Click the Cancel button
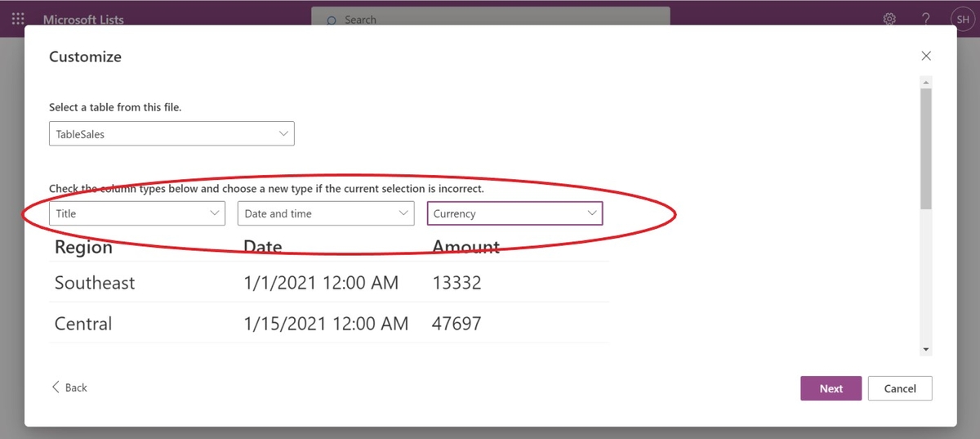 tap(899, 388)
